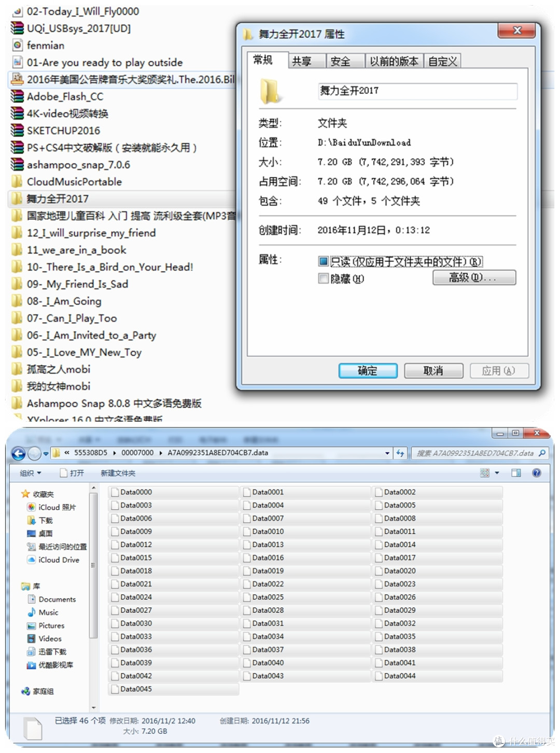Select the fenmian file icon
The width and height of the screenshot is (560, 753).
17,45
